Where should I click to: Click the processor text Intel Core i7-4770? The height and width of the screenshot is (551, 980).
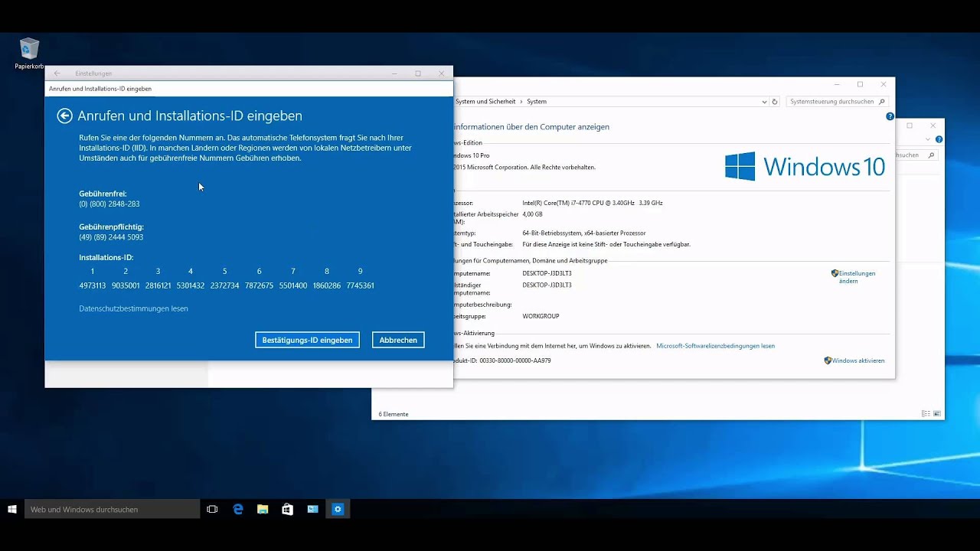click(593, 203)
